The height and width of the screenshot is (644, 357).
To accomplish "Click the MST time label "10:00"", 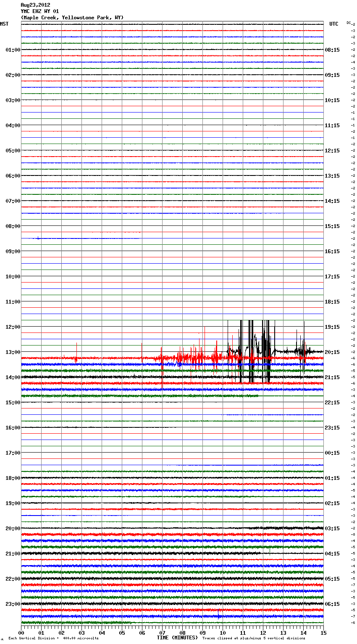I will pos(13,277).
